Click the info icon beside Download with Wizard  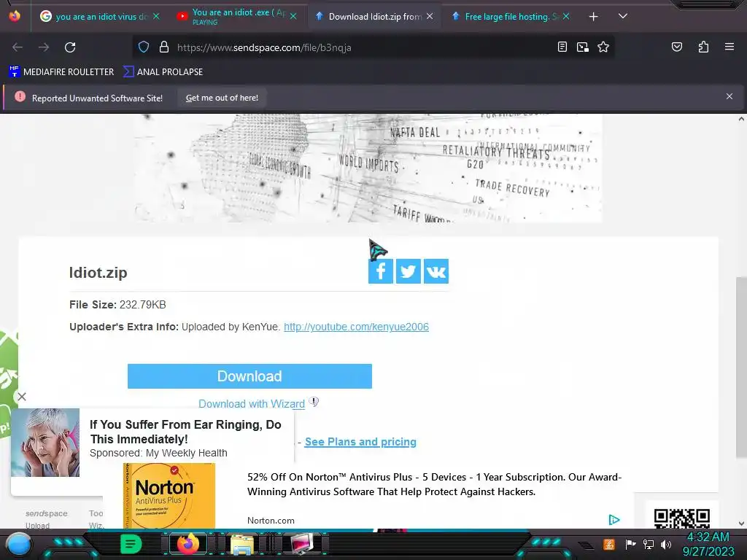(314, 402)
